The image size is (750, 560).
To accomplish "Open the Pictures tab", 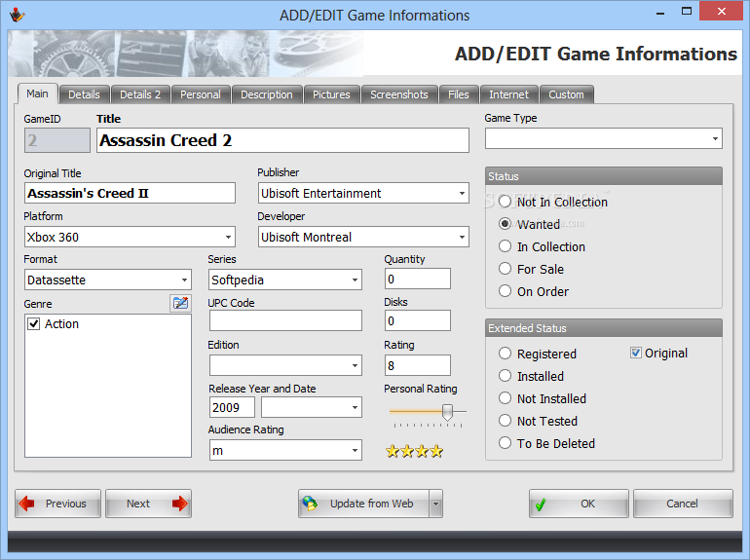I will [331, 94].
